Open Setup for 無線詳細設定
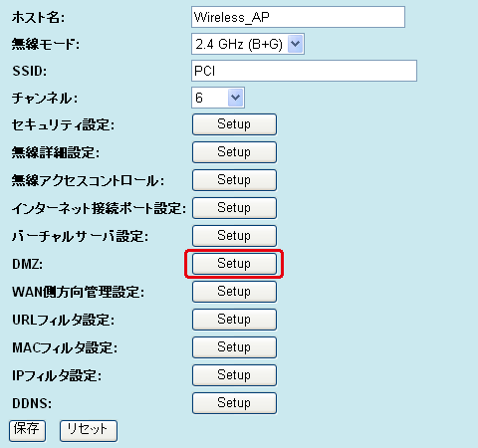This screenshot has width=478, height=448. pyautogui.click(x=234, y=152)
